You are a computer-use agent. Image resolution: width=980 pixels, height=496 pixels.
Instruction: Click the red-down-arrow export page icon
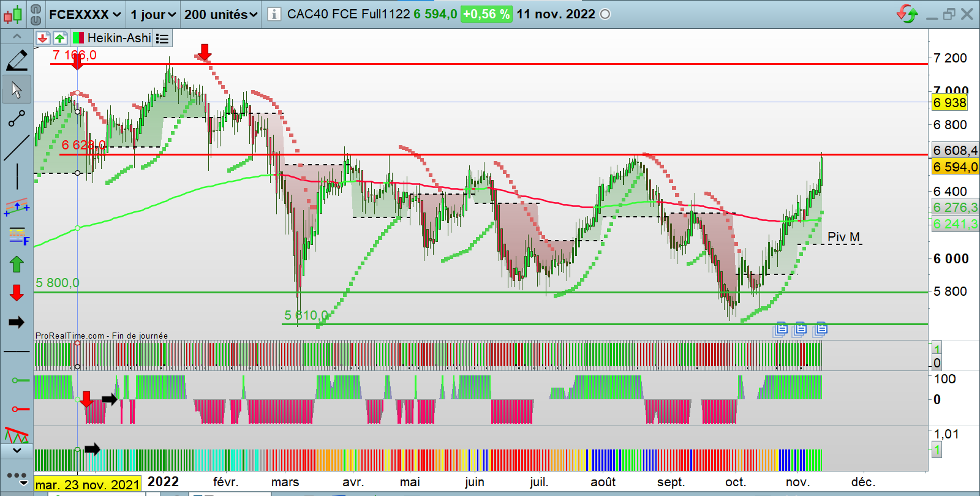(42, 38)
